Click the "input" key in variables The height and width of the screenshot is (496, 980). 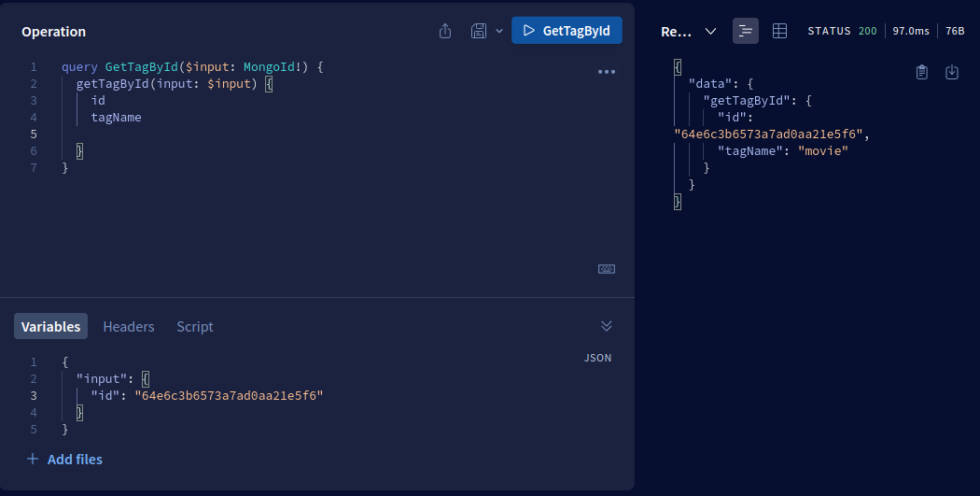101,378
